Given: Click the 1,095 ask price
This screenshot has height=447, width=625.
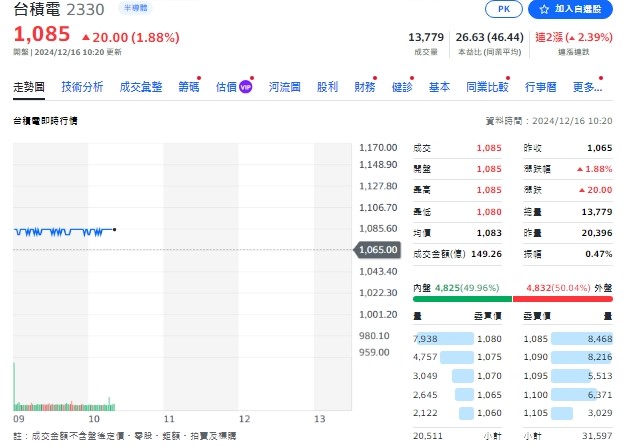Looking at the screenshot, I should [536, 376].
